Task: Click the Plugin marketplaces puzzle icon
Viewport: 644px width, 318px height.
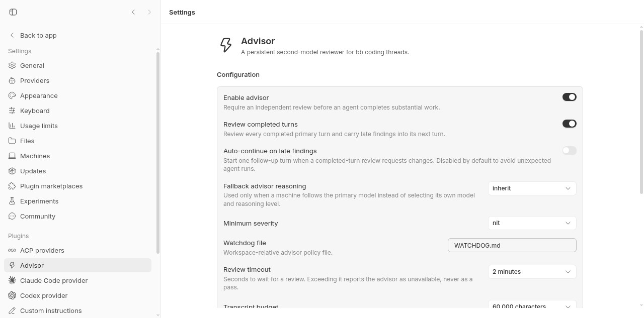Action: pos(12,186)
